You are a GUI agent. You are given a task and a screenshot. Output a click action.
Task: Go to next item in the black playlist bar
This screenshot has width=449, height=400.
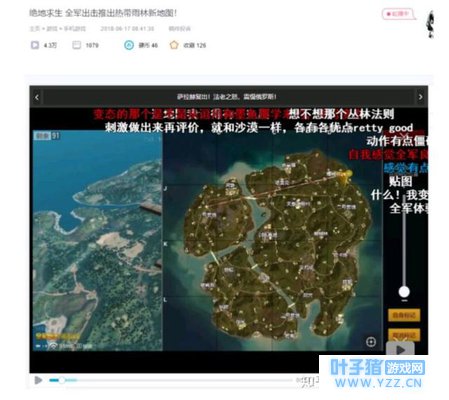[x=420, y=97]
